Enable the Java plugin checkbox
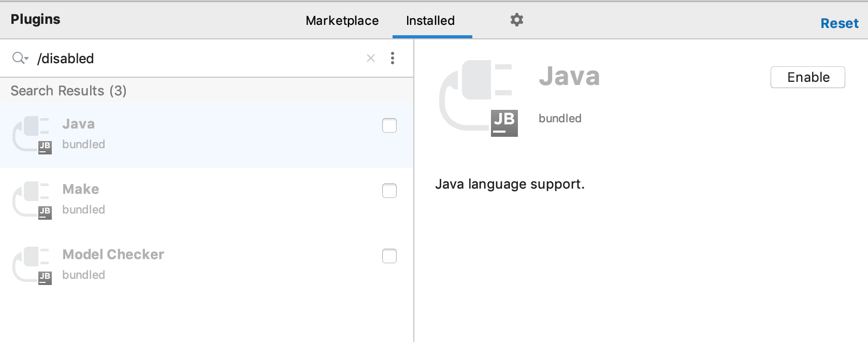Viewport: 868px width, 342px height. 389,125
